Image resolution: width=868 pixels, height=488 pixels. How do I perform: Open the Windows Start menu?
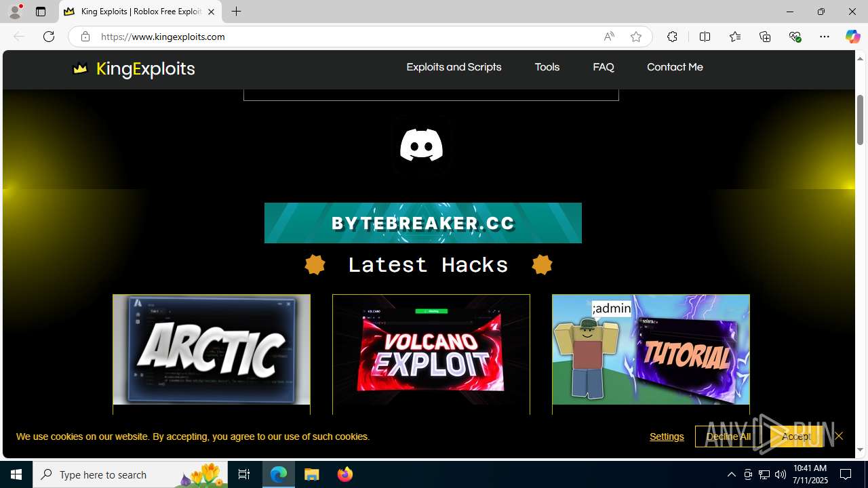[16, 474]
